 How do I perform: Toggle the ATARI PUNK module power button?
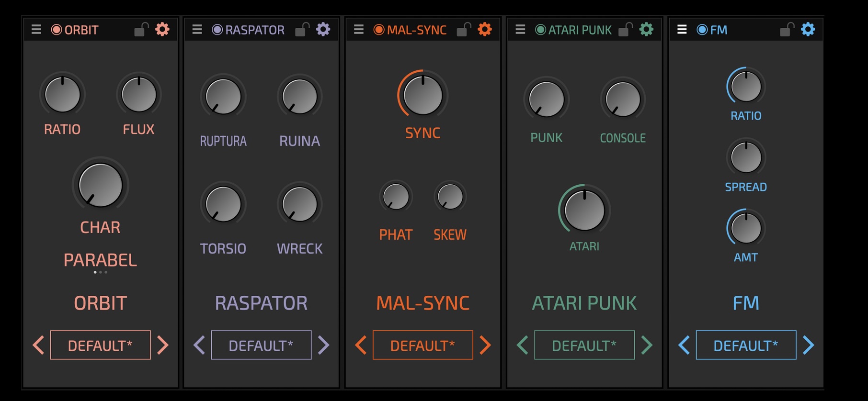pyautogui.click(x=540, y=30)
